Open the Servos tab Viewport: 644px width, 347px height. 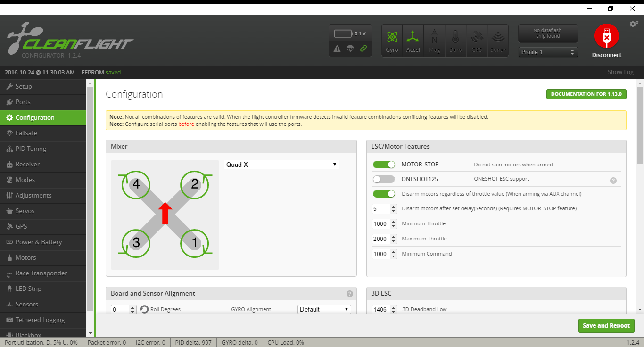coord(43,211)
